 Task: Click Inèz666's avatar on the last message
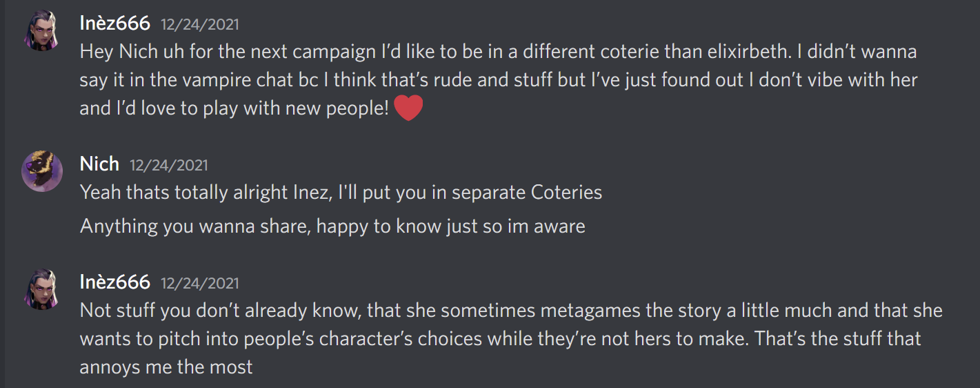point(42,289)
